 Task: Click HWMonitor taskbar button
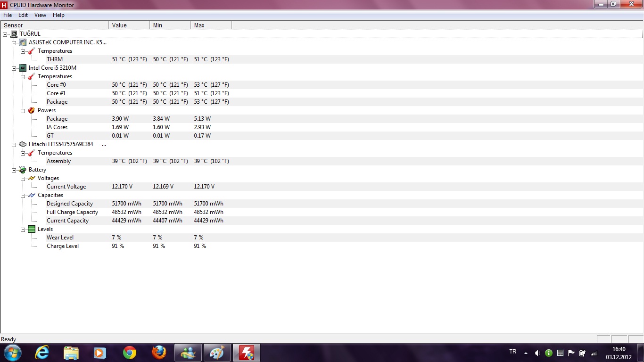[x=247, y=353]
